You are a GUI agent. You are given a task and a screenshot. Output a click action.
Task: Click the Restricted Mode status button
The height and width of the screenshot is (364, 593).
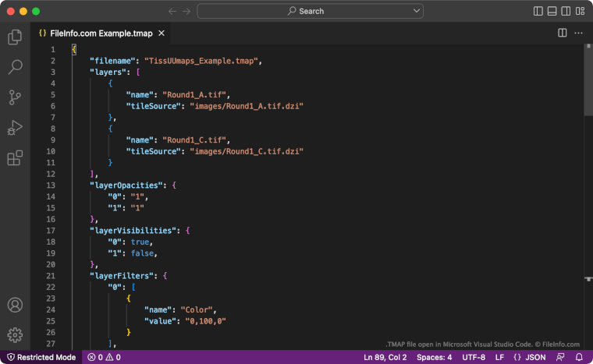[x=41, y=357]
